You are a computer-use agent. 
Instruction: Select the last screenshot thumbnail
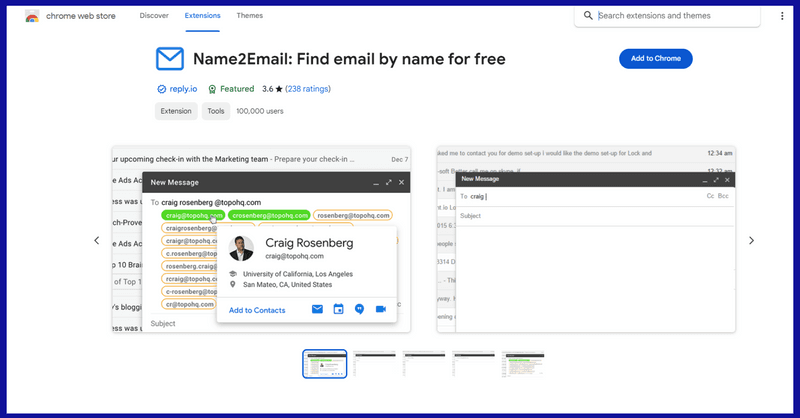[x=522, y=364]
